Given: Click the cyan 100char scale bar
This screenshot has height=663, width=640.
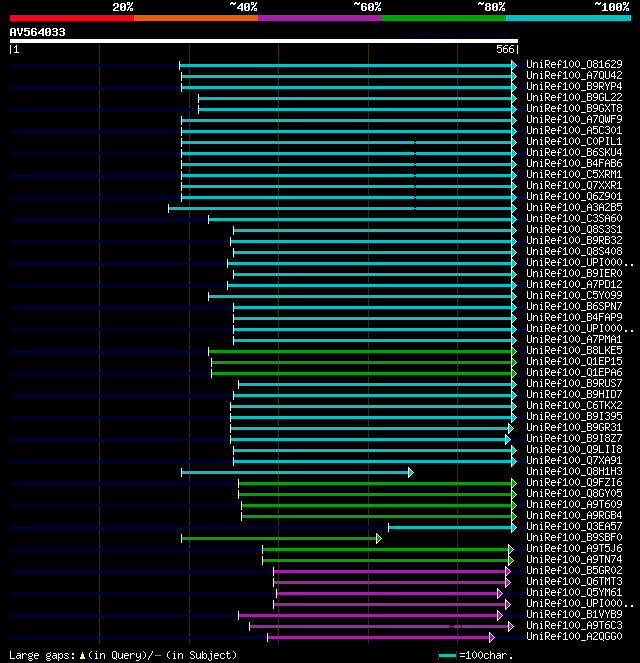Looking at the screenshot, I should (447, 656).
